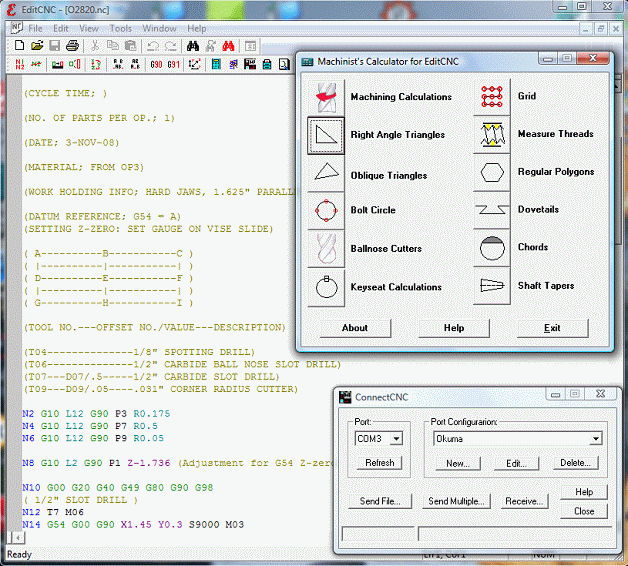
Task: Undo the last edit
Action: click(x=153, y=46)
